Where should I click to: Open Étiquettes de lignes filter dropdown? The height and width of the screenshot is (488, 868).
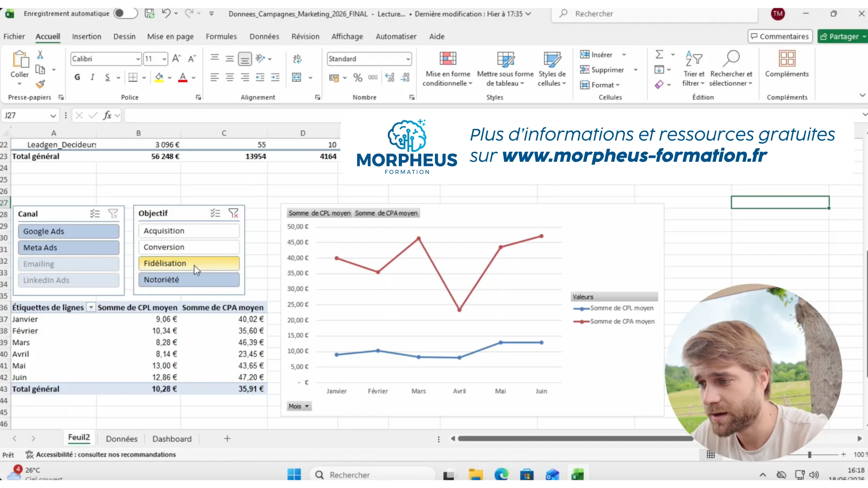(91, 307)
